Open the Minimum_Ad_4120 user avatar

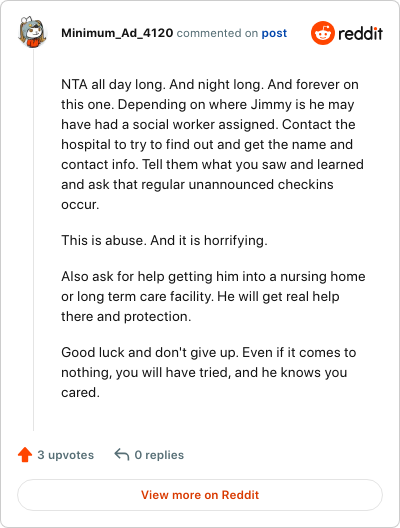[x=32, y=32]
